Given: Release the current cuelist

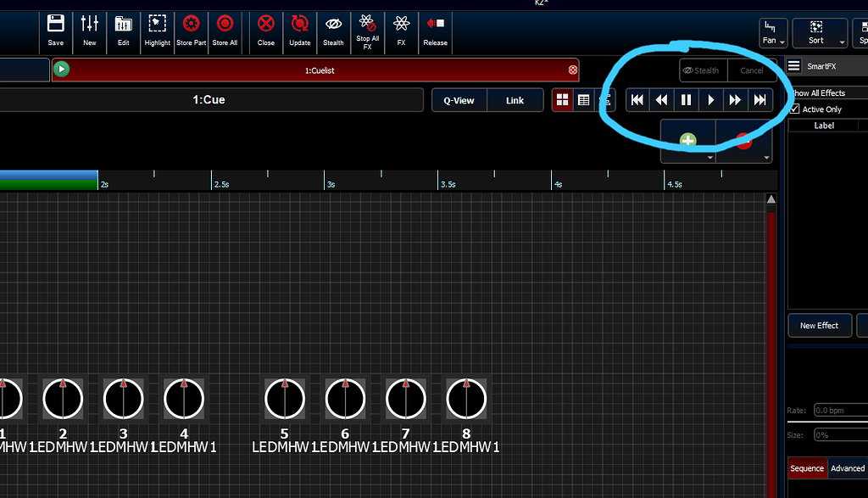Looking at the screenshot, I should [435, 32].
